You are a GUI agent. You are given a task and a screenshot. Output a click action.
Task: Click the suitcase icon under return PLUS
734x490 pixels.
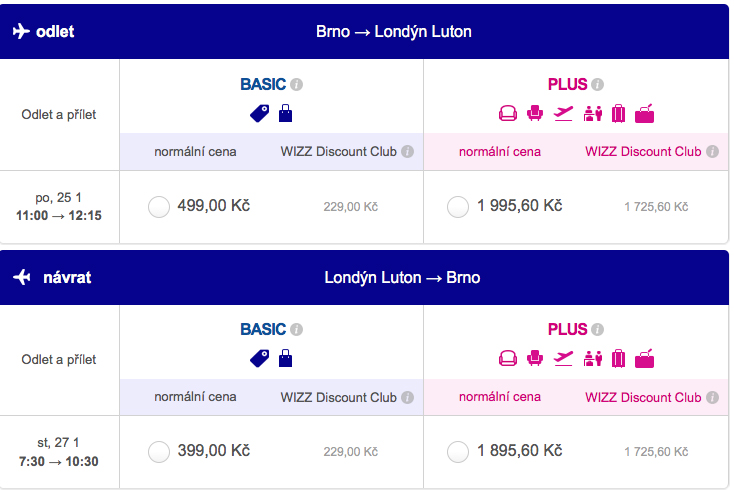click(618, 358)
